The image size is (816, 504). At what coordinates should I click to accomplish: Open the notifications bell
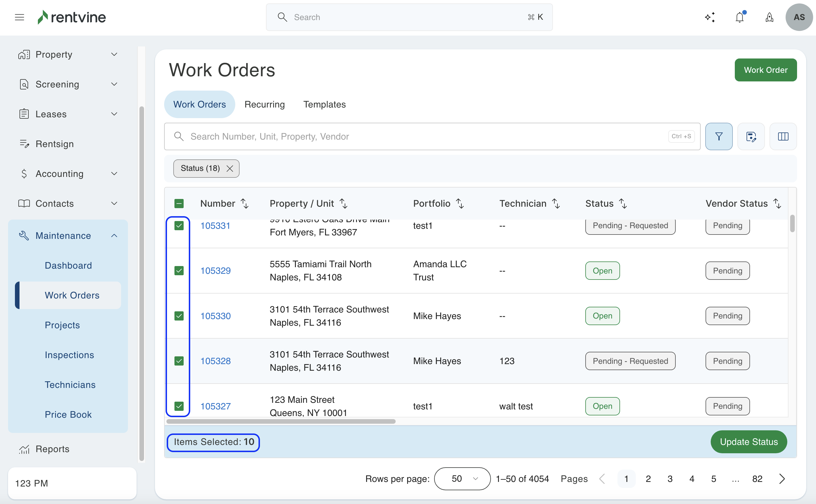(739, 17)
